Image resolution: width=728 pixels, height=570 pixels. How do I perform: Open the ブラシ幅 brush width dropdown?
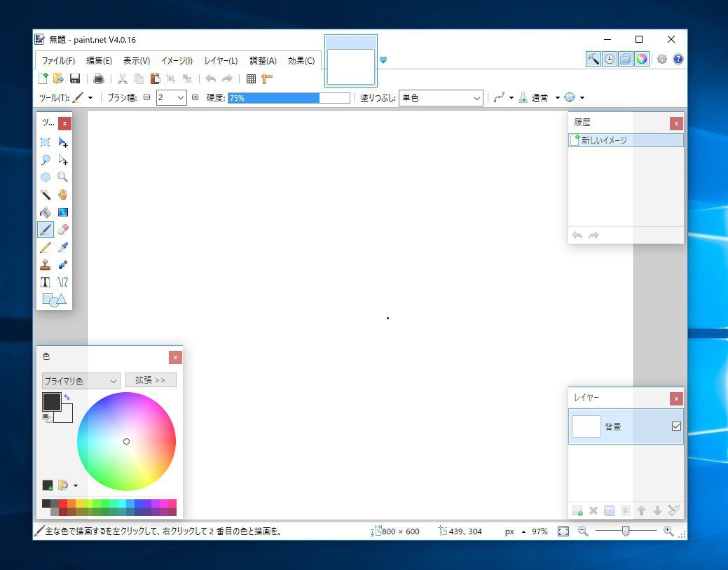pos(180,98)
